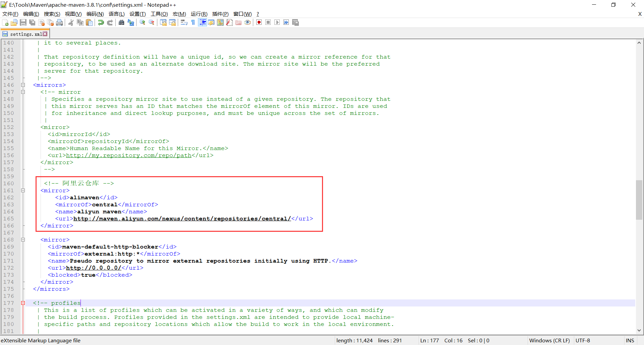The height and width of the screenshot is (345, 644).
Task: Open the 运行(R) menu
Action: pyautogui.click(x=199, y=14)
